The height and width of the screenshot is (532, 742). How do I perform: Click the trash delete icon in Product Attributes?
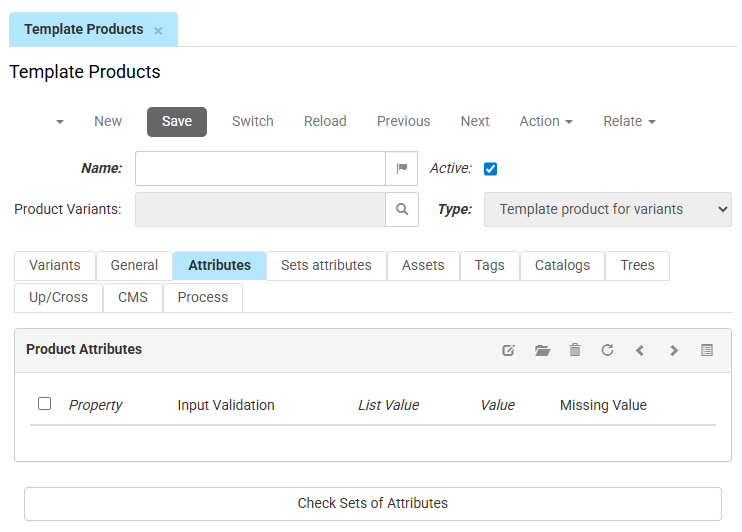pyautogui.click(x=575, y=350)
